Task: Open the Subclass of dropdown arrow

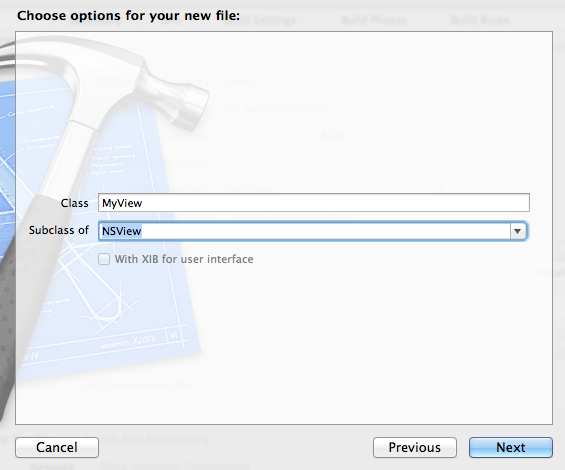Action: [518, 231]
